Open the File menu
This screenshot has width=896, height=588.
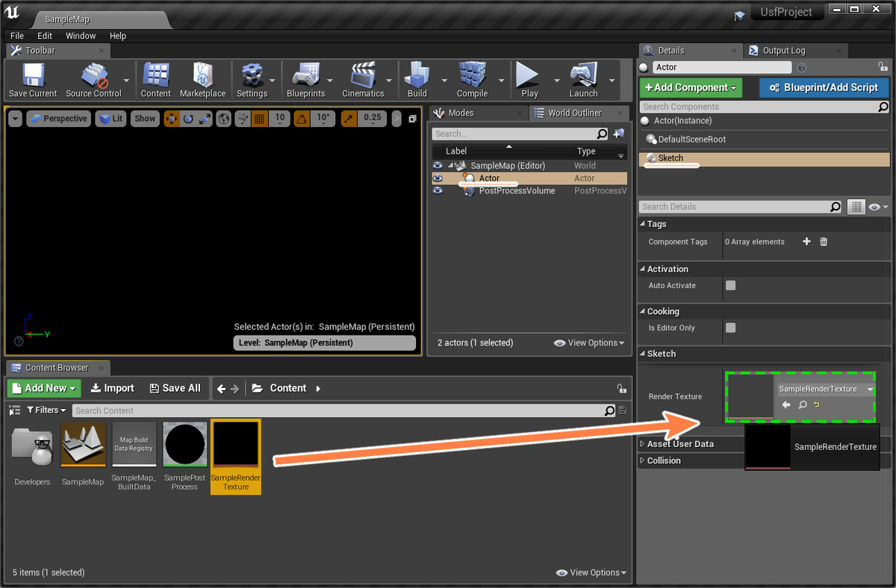(17, 36)
